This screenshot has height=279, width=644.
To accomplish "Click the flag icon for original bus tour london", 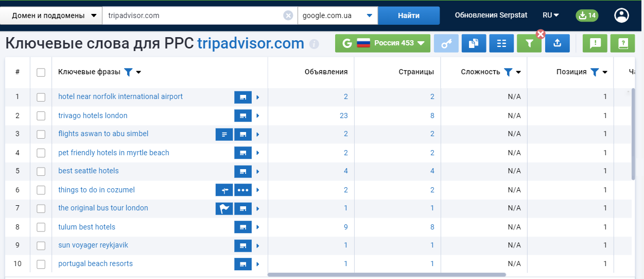I will point(224,208).
